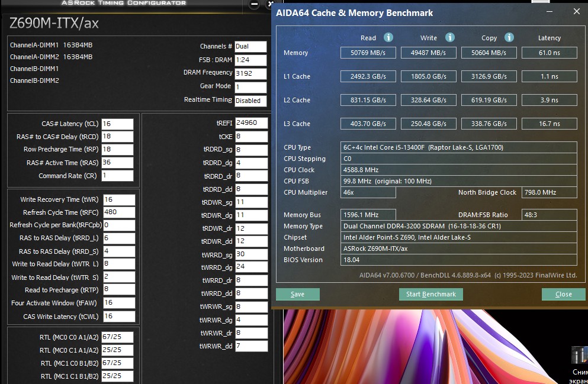Viewport: 588px width, 384px height.
Task: Click the Copy info icon in AIDA64
Action: pyautogui.click(x=509, y=37)
